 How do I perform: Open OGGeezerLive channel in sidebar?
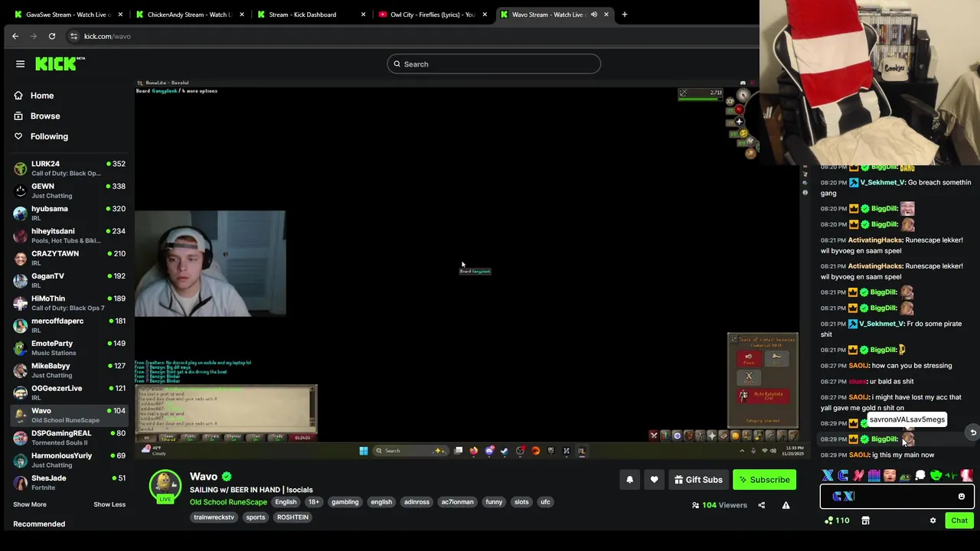69,393
